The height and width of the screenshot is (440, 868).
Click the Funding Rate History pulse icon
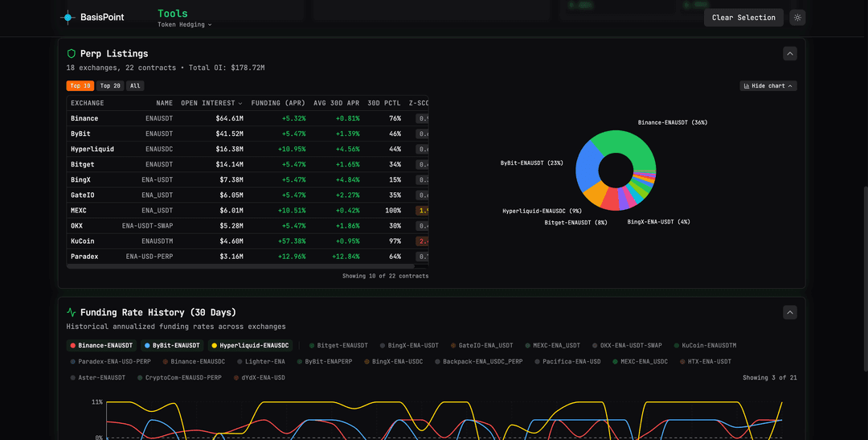(x=72, y=312)
